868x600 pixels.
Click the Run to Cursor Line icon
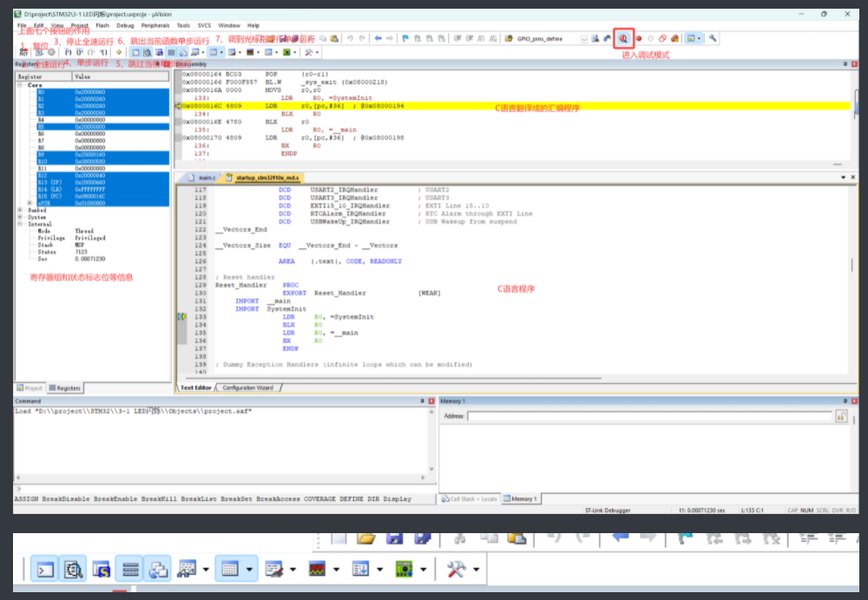103,52
